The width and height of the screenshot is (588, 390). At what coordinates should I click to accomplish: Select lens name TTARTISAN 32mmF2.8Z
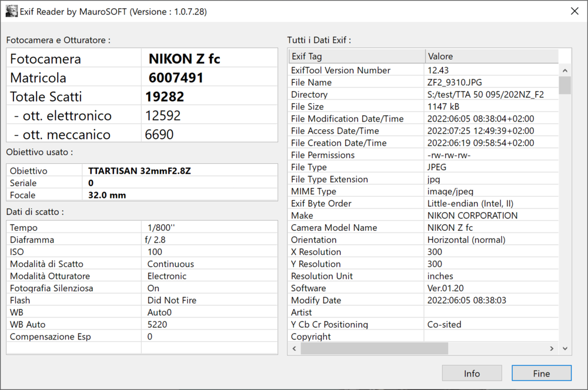pos(139,171)
